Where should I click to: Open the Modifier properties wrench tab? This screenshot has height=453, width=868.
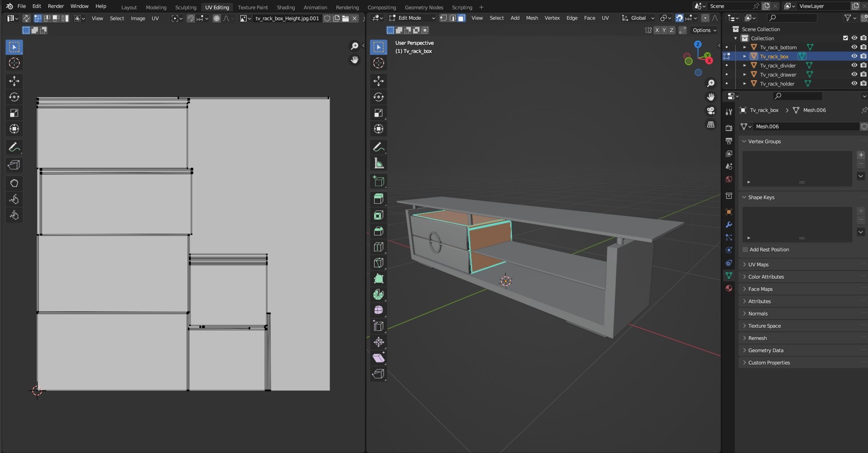pos(729,225)
